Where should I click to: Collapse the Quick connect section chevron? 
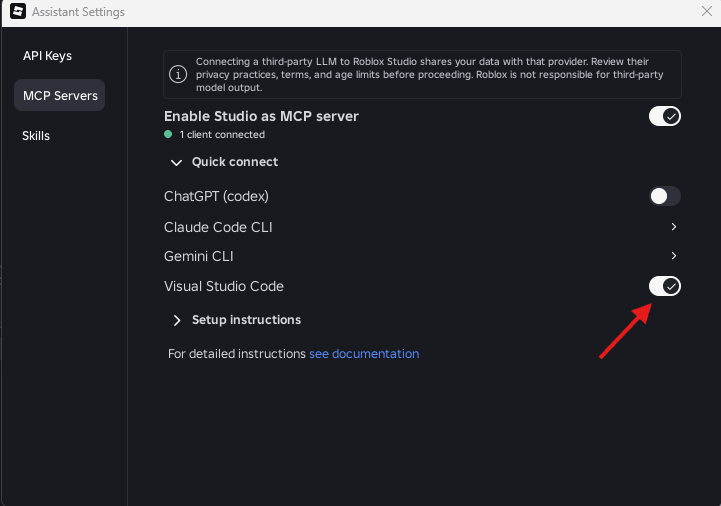point(176,162)
